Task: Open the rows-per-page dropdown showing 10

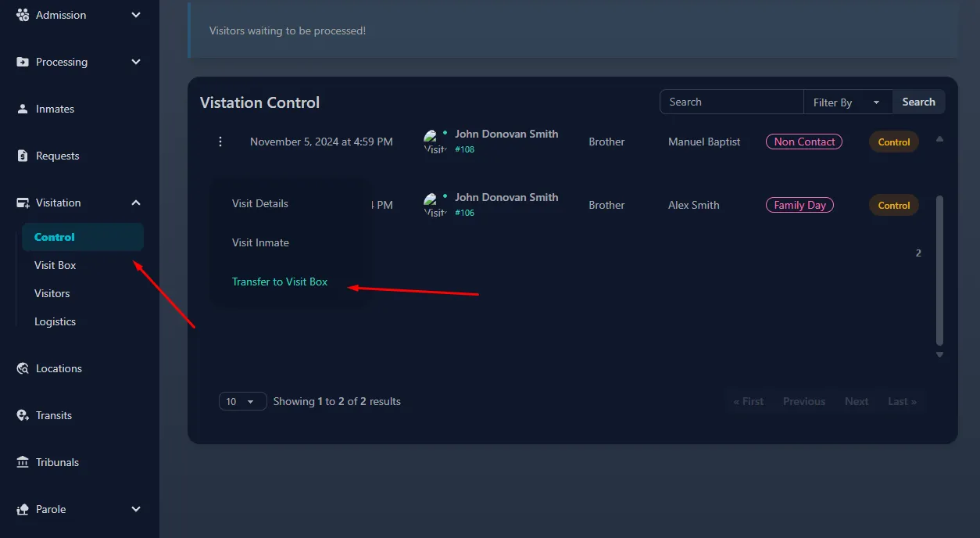Action: [242, 401]
